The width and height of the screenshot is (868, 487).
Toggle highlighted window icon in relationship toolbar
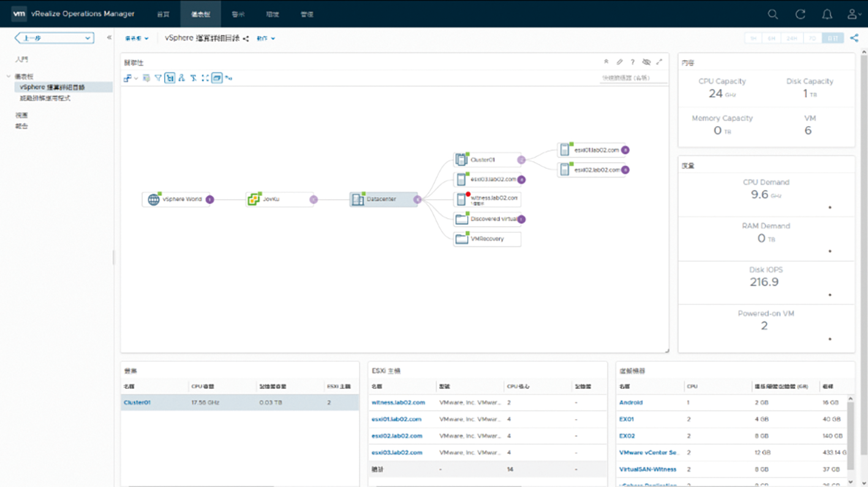point(217,78)
